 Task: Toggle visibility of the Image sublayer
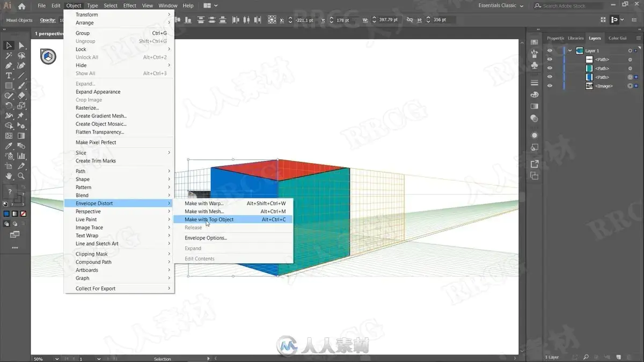point(550,86)
